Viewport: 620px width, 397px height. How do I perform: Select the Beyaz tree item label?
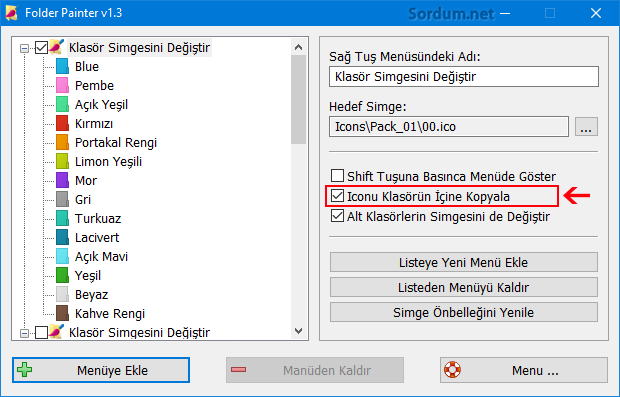point(91,294)
